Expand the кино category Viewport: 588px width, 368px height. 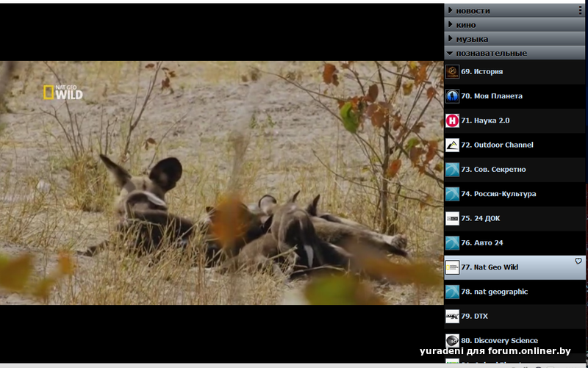[514, 25]
